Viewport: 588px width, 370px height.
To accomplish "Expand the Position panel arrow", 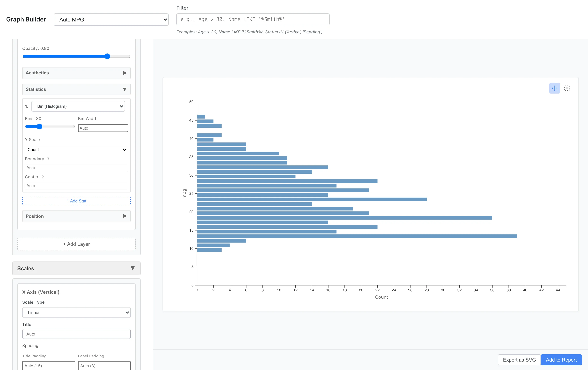I will click(125, 216).
